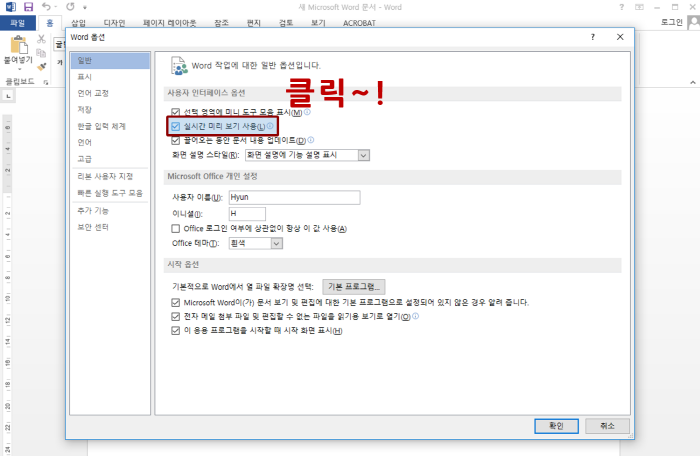700x456 pixels.
Task: Open the paste options arrow under 붙여넣기
Action: click(x=19, y=69)
